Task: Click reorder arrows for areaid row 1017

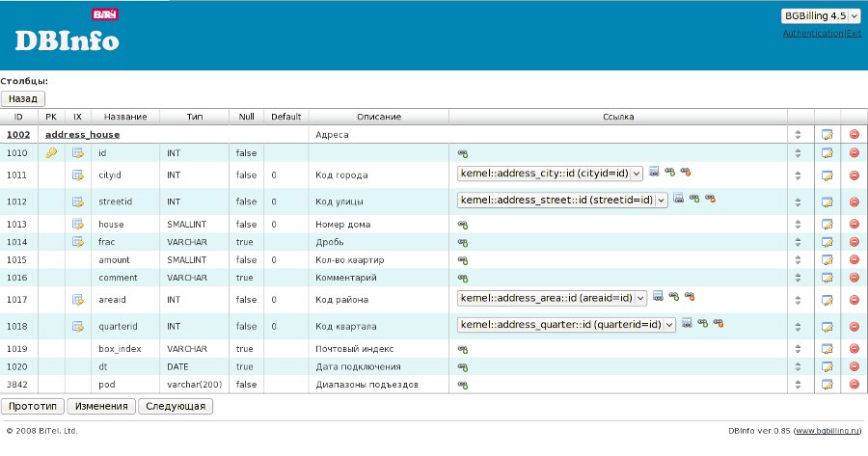Action: (798, 300)
